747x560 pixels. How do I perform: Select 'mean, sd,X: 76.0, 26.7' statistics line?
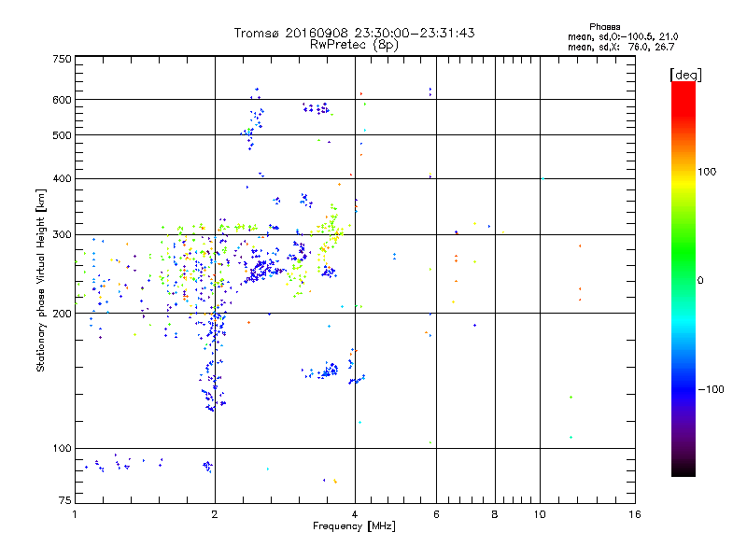coord(621,48)
